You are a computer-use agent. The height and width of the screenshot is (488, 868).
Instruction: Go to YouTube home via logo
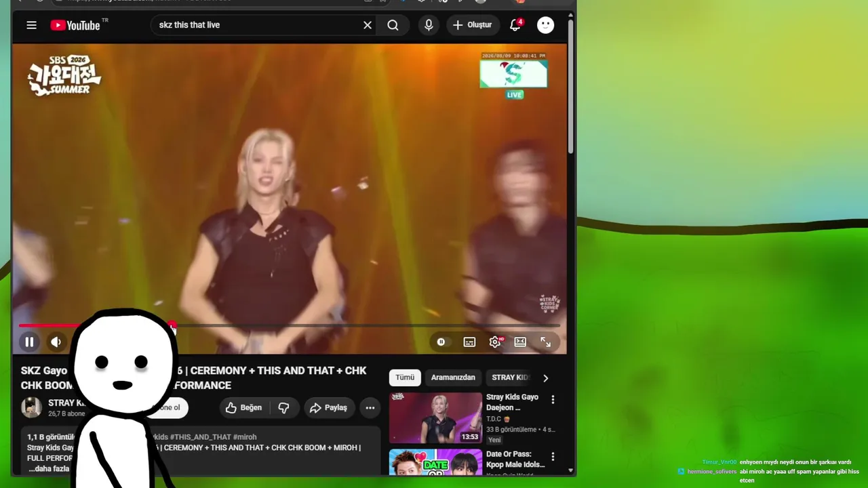[x=75, y=25]
